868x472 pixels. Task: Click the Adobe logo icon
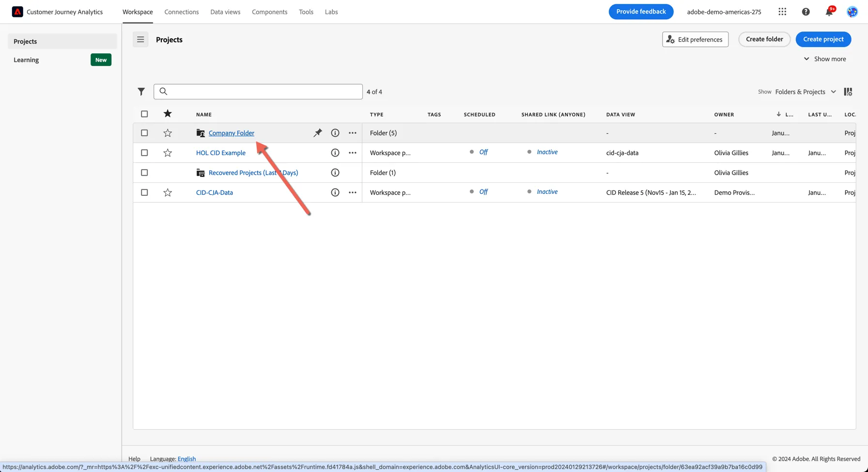click(17, 12)
